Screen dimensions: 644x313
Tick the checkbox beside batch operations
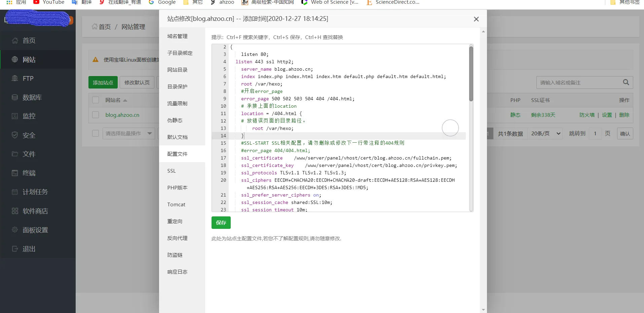(x=96, y=134)
